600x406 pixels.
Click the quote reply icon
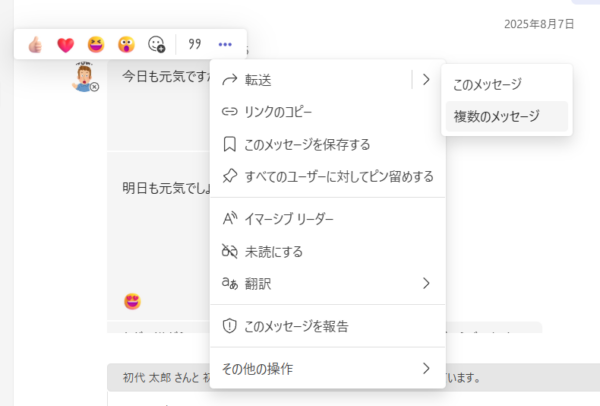[196, 44]
